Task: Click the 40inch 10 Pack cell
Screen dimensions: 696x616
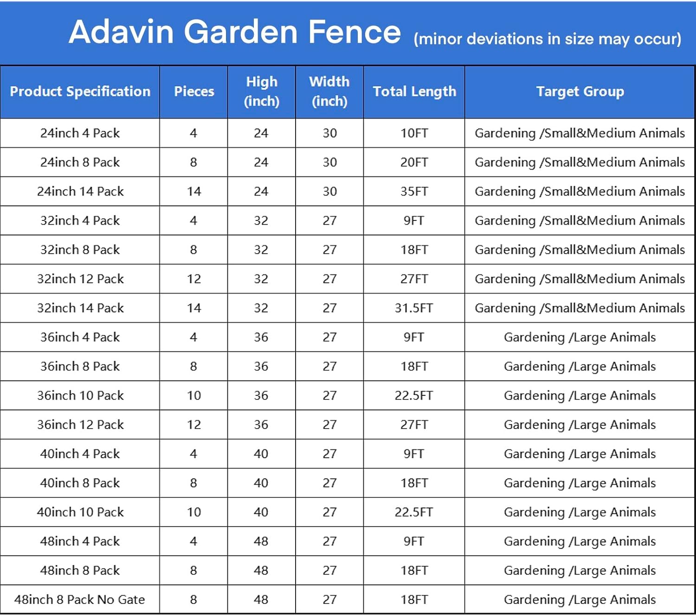Action: point(80,512)
